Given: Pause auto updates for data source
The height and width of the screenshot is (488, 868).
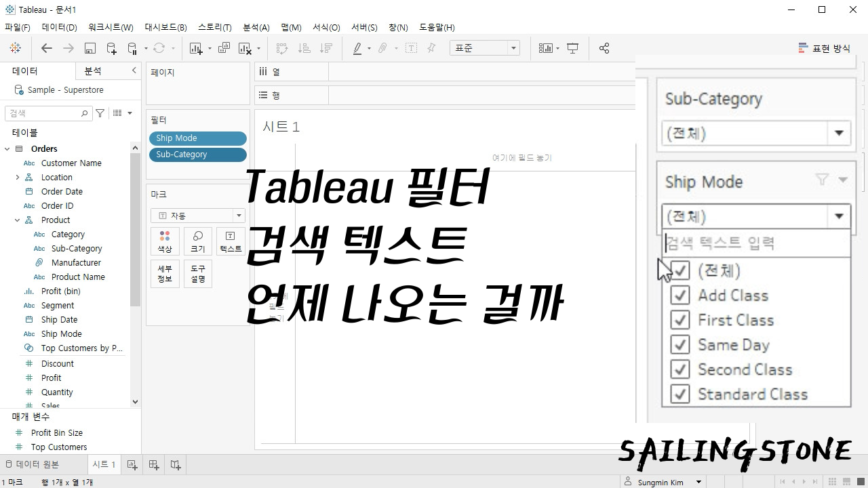Looking at the screenshot, I should [133, 48].
